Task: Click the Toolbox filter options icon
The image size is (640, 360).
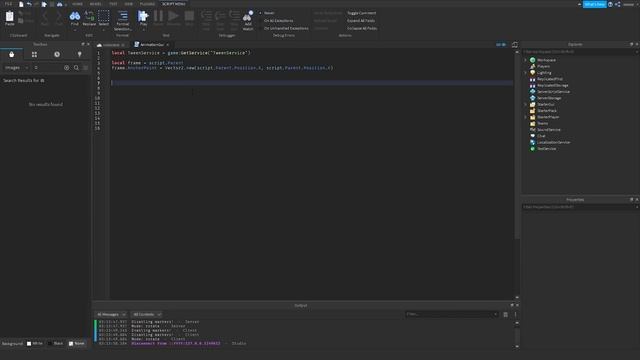Action: [85, 68]
